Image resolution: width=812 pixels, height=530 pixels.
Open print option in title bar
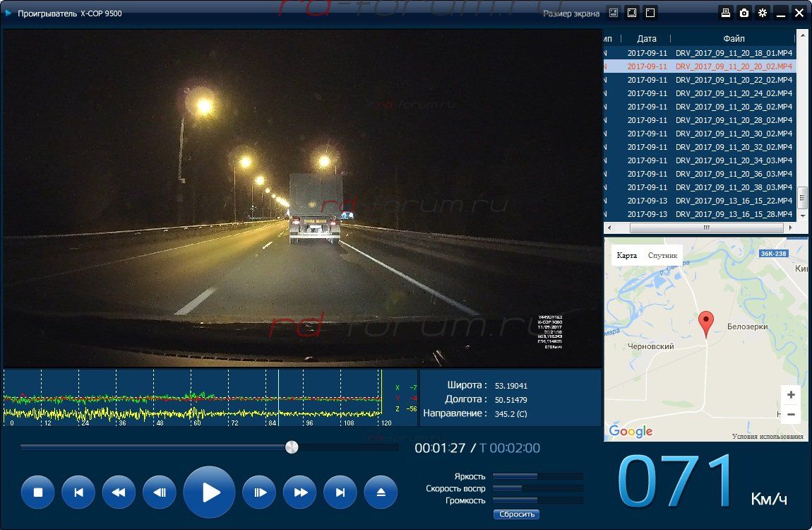coord(725,13)
